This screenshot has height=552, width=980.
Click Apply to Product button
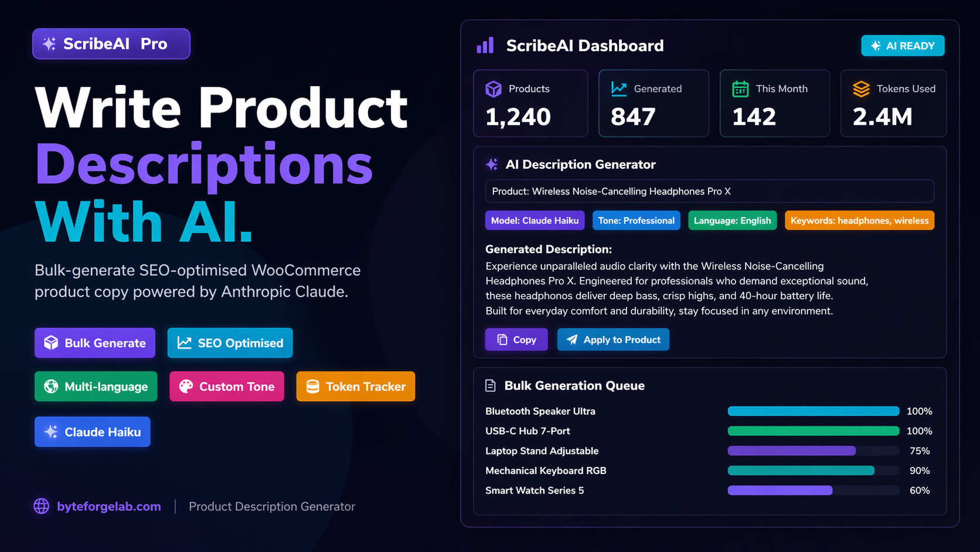[x=613, y=340]
